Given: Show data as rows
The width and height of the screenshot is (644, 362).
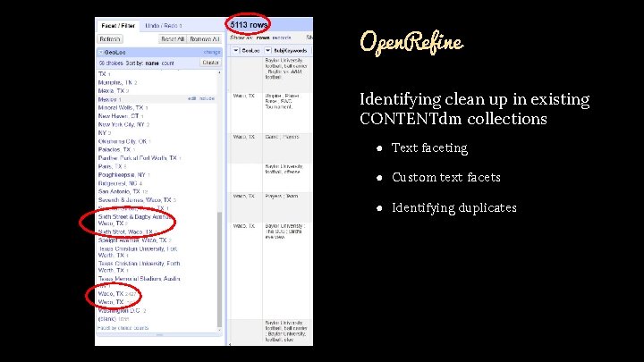Looking at the screenshot, I should pyautogui.click(x=263, y=38).
